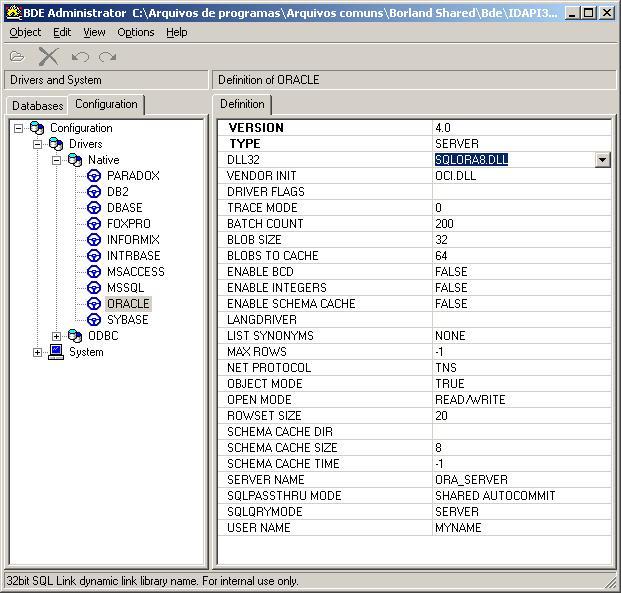Click the Open toolbar icon
This screenshot has height=593, width=621.
click(x=17, y=57)
